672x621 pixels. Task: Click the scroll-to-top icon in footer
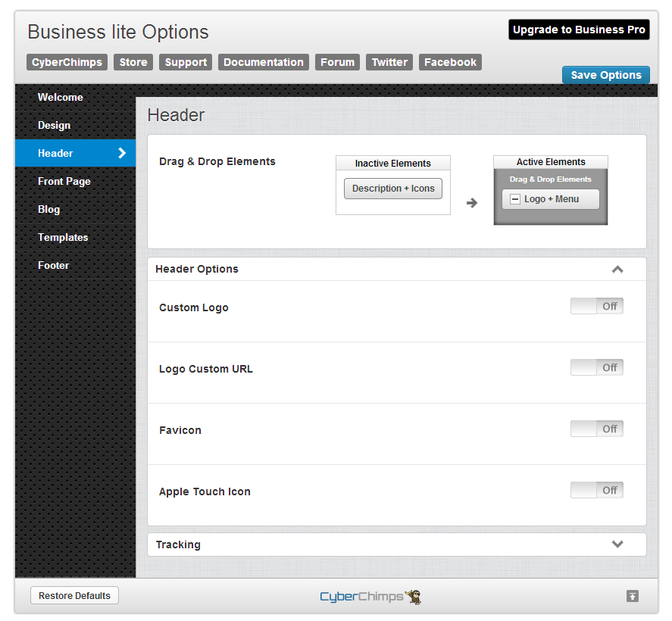tap(632, 596)
